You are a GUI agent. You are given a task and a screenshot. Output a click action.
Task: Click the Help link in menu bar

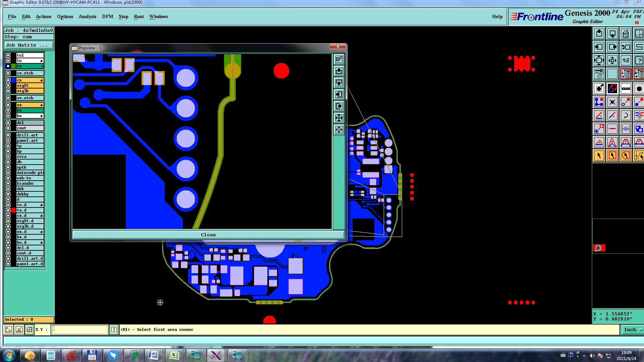pyautogui.click(x=497, y=16)
